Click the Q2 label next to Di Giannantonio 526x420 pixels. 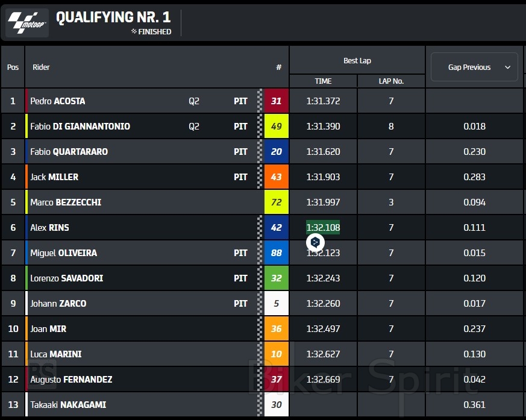194,127
